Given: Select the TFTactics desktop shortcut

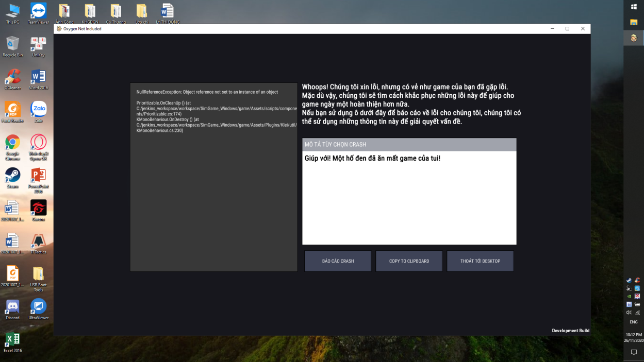Looking at the screenshot, I should pos(39,244).
